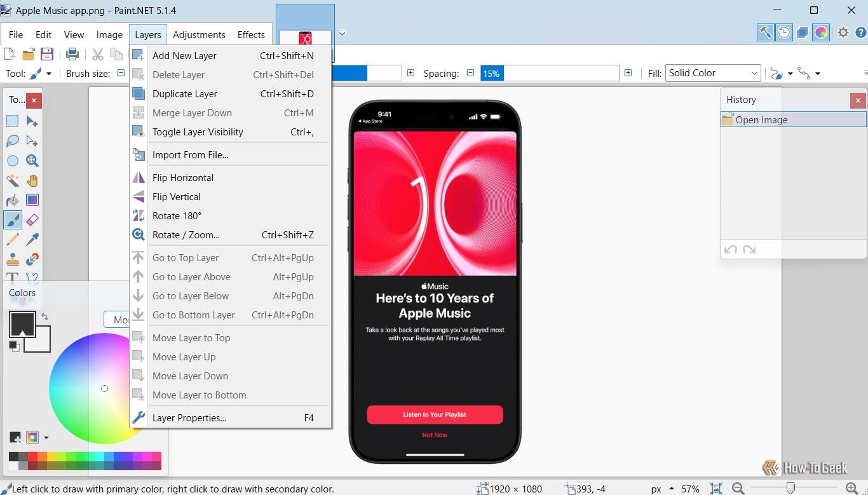Choose Rotate 180°
Image resolution: width=868 pixels, height=495 pixels.
pos(230,216)
